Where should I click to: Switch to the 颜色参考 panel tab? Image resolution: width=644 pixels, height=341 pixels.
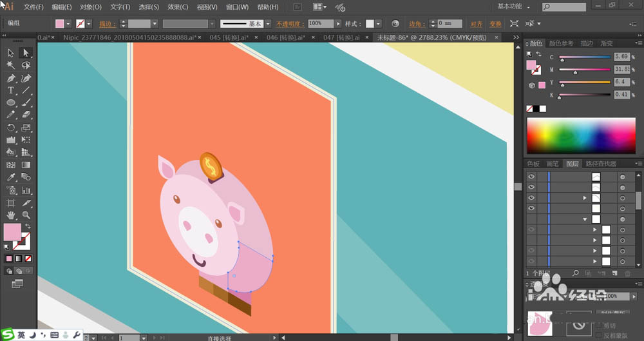tap(561, 43)
